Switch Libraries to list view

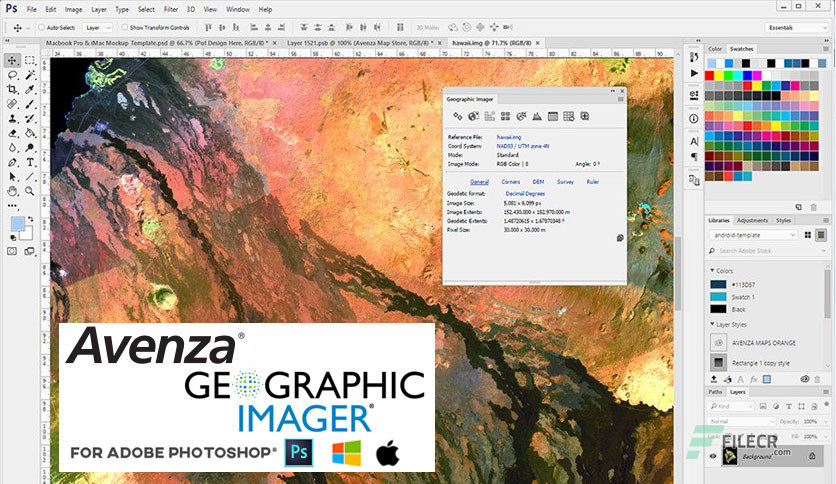coord(821,235)
